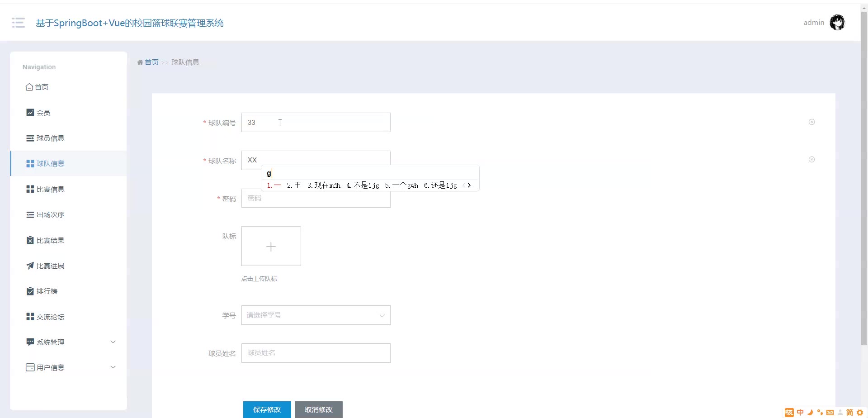Click the grid icon beside 球队信息

point(30,163)
